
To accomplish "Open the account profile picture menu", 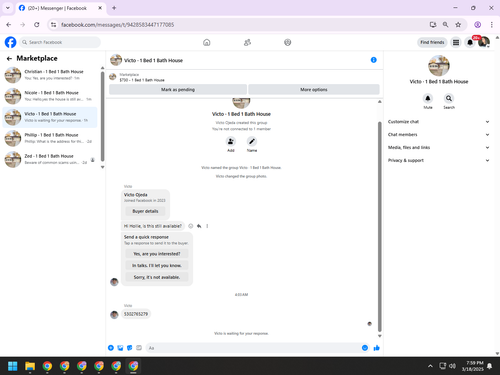I will click(484, 42).
